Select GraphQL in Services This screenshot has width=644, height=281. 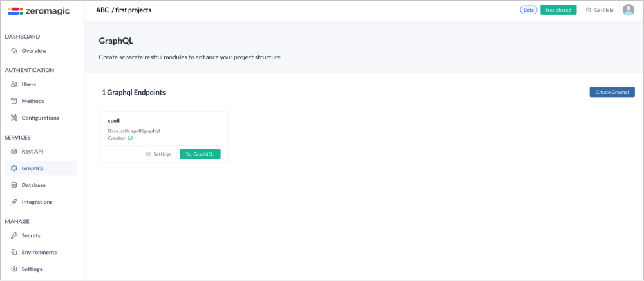click(x=41, y=168)
